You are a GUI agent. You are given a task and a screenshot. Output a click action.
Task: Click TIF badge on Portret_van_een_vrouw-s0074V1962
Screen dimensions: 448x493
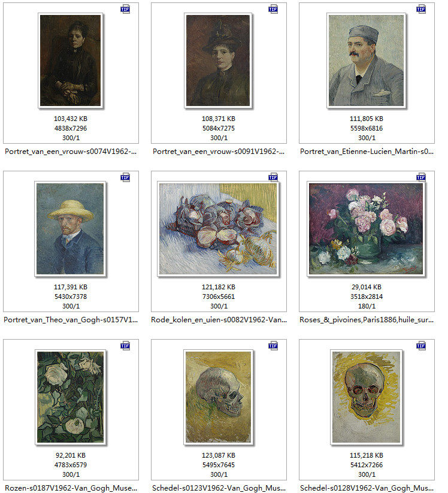click(125, 9)
